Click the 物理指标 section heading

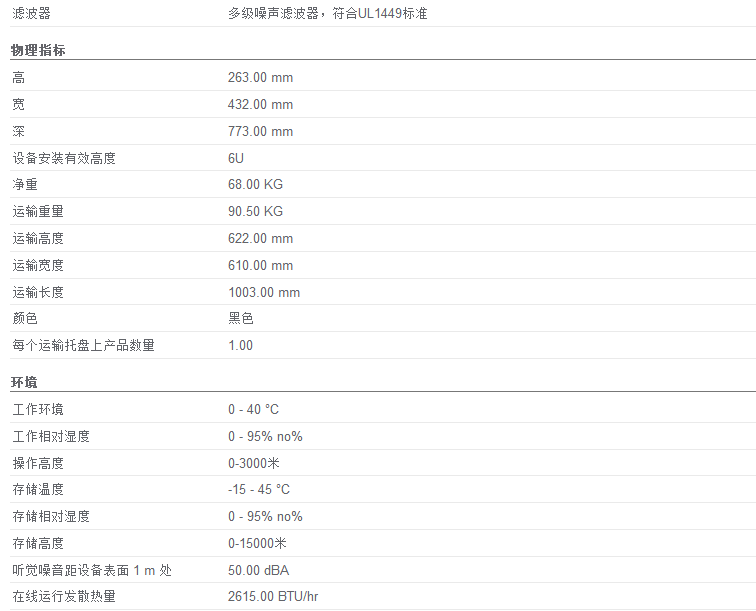point(38,50)
